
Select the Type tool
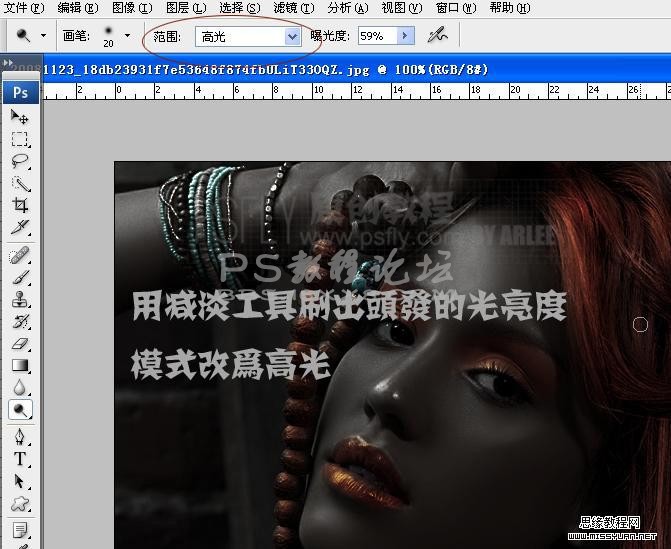click(20, 459)
